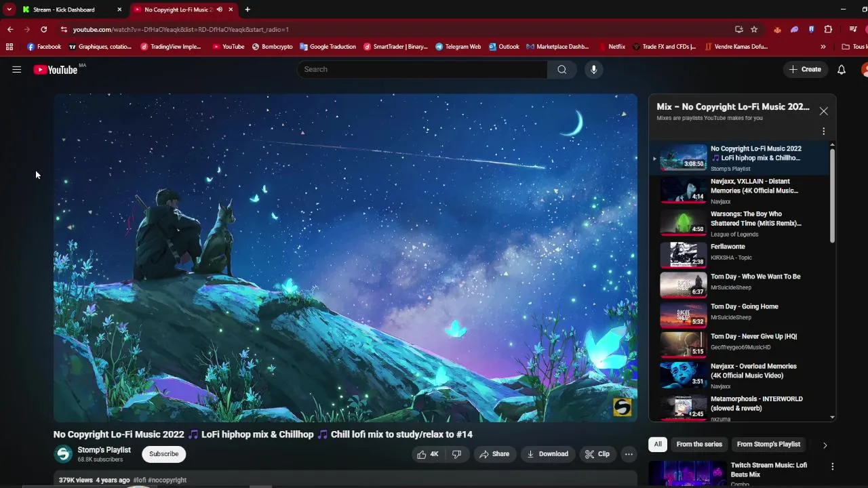Play Warsongs The Boy Who Shattered Time
The image size is (868, 488).
[x=740, y=224]
